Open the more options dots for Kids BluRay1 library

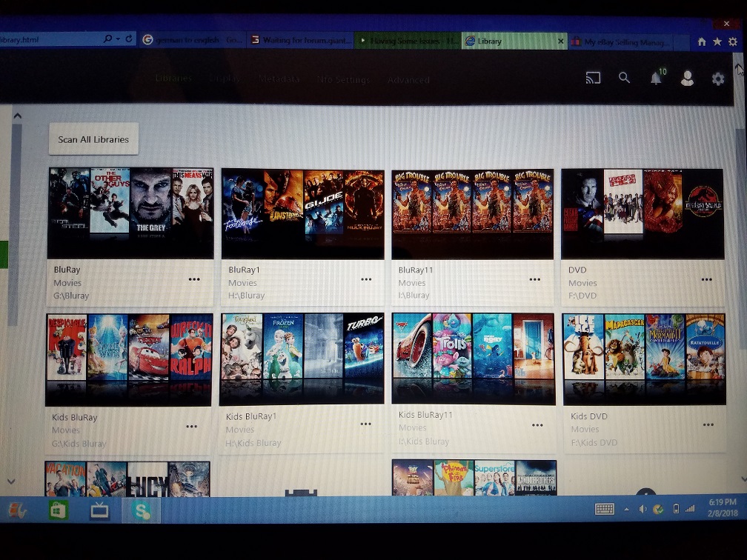[365, 424]
